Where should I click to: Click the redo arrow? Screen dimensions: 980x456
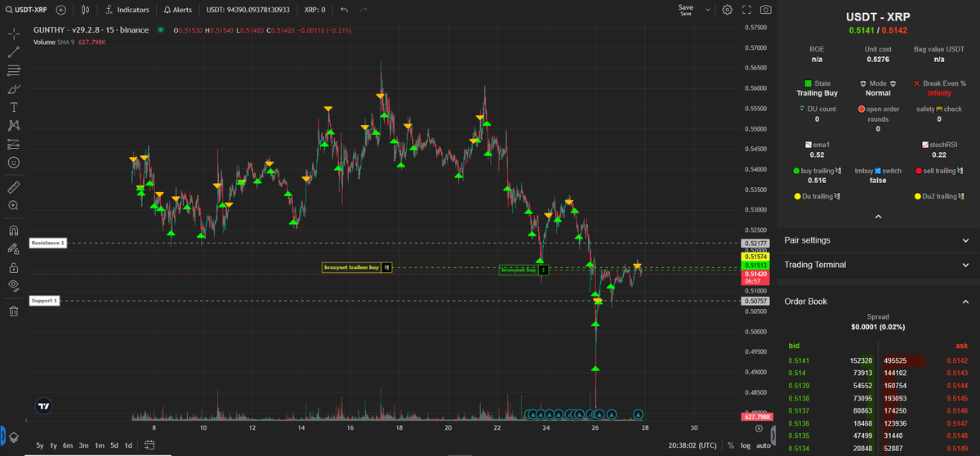pyautogui.click(x=363, y=10)
